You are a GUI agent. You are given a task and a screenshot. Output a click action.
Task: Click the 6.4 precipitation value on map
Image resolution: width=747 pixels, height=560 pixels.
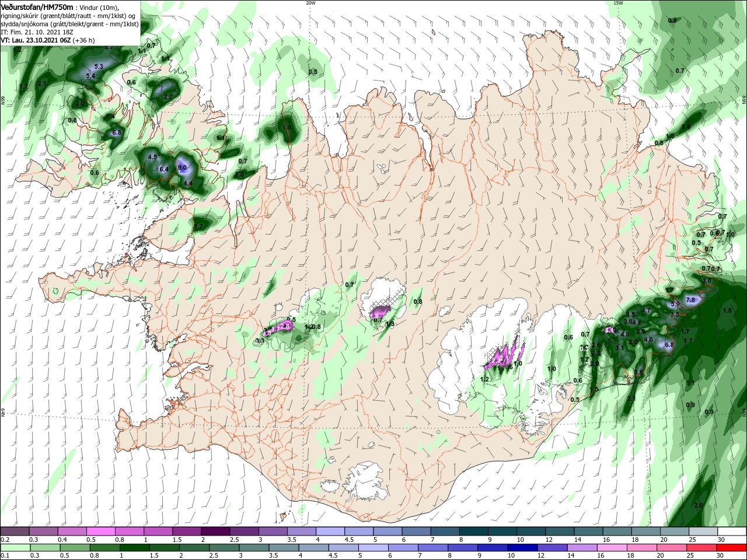(164, 169)
